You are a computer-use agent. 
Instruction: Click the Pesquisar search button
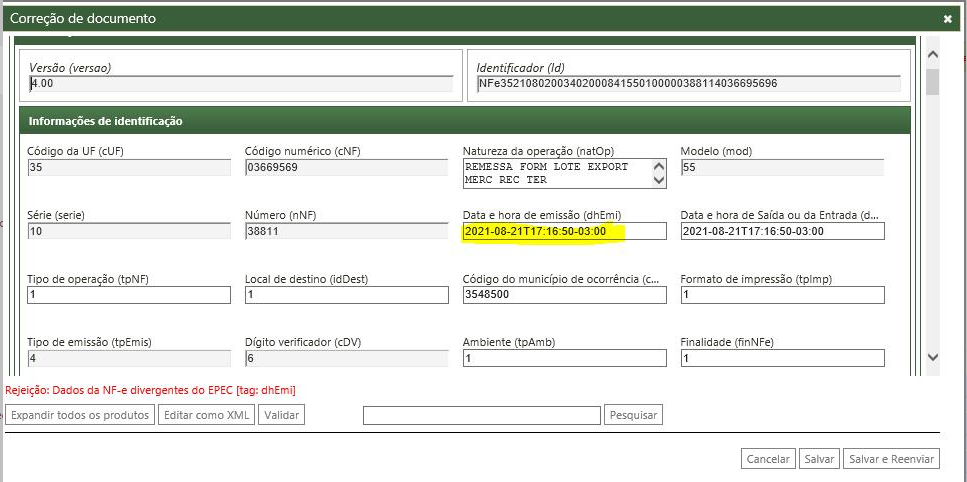633,415
